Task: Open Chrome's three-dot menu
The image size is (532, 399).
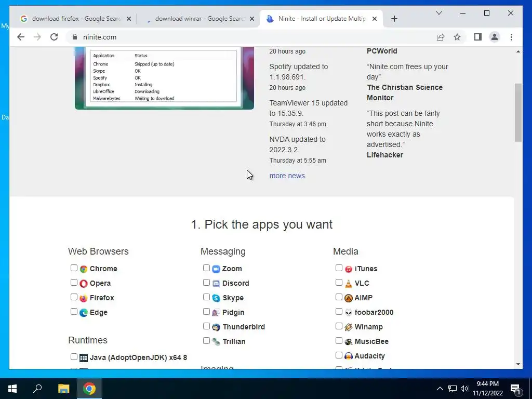Action: click(x=511, y=37)
